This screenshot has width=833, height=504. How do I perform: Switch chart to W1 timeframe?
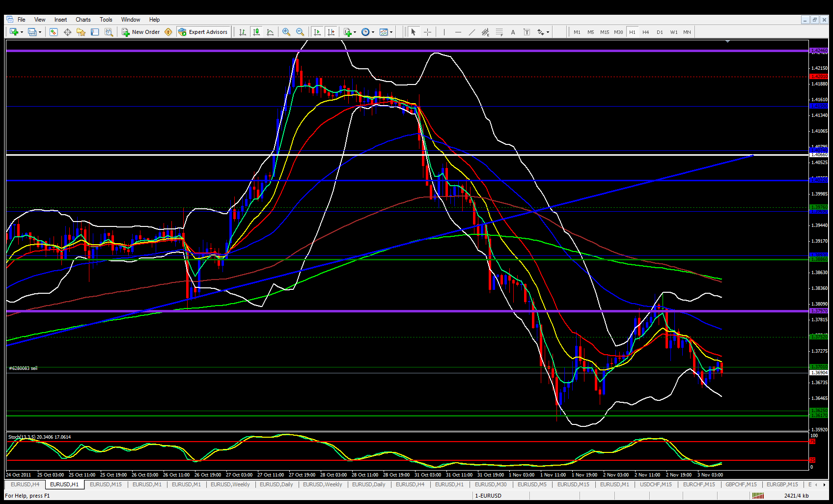673,32
